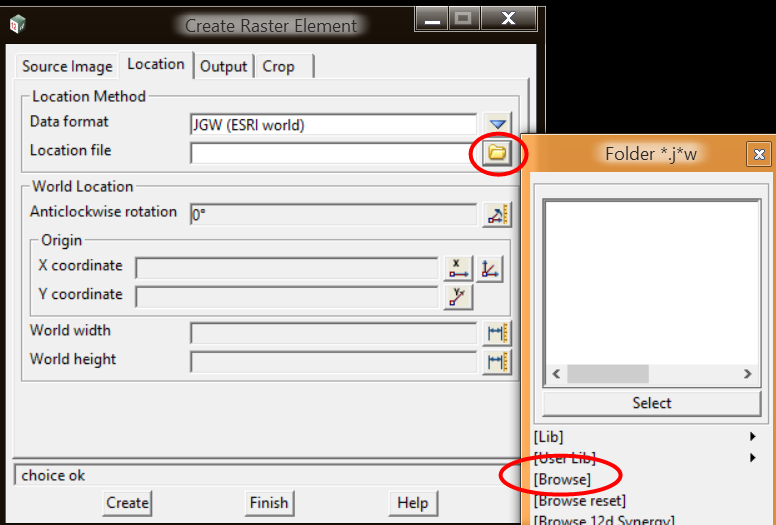Expand the [User Lib] submenu arrow
The height and width of the screenshot is (525, 776).
(752, 458)
